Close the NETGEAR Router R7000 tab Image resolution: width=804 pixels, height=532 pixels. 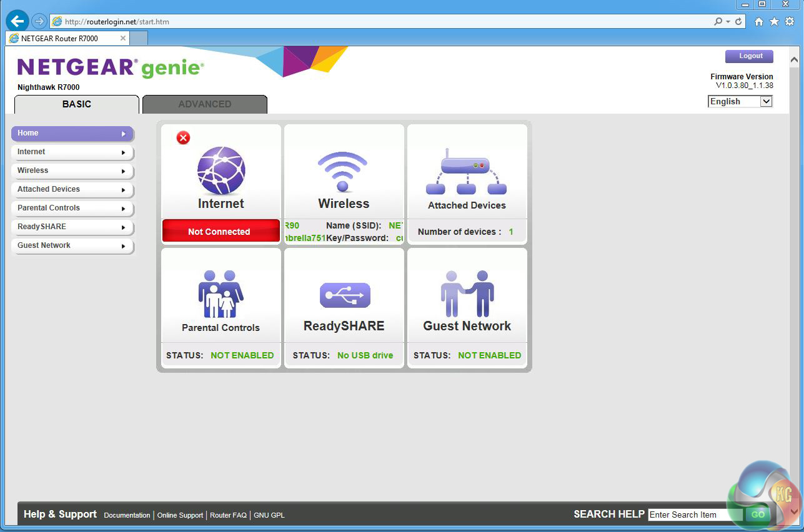pyautogui.click(x=123, y=38)
